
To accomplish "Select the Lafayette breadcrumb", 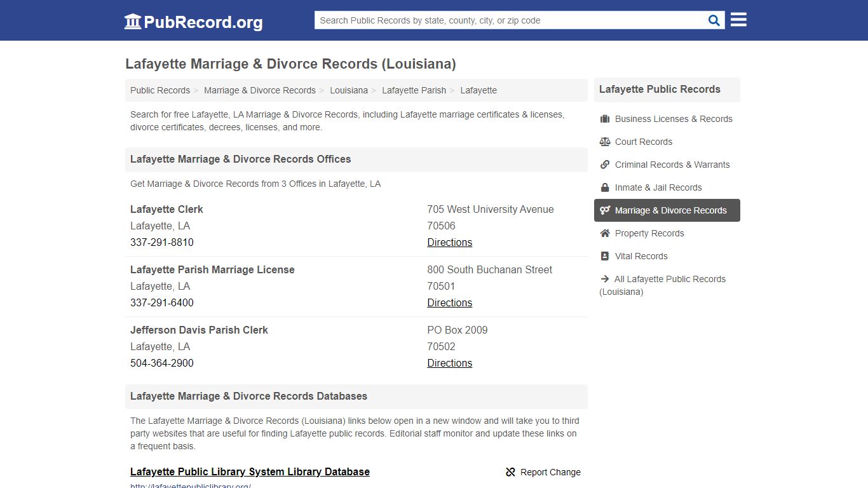I will point(478,90).
